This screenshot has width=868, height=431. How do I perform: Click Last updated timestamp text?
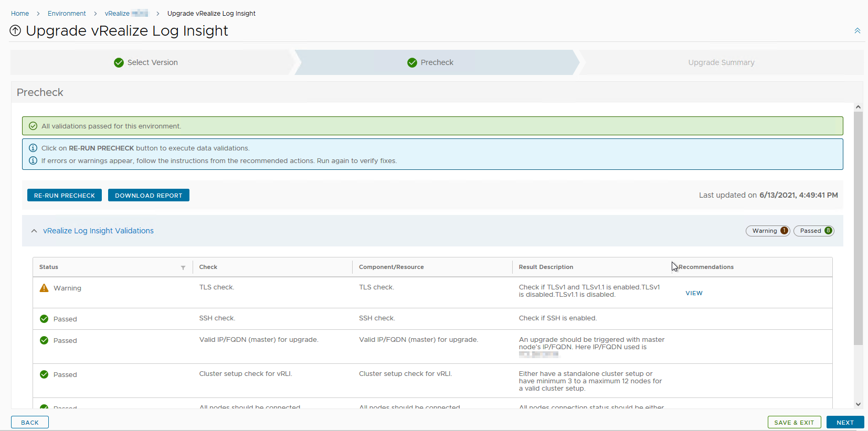768,195
